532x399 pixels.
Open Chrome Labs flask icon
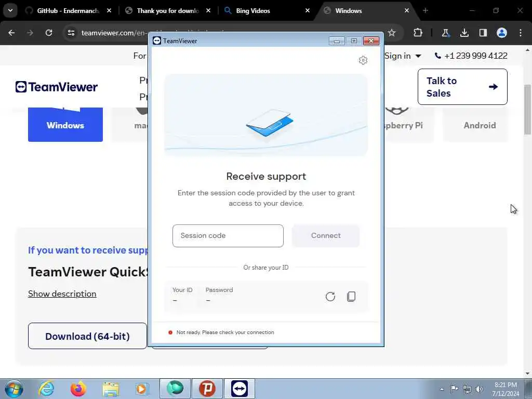pos(445,33)
